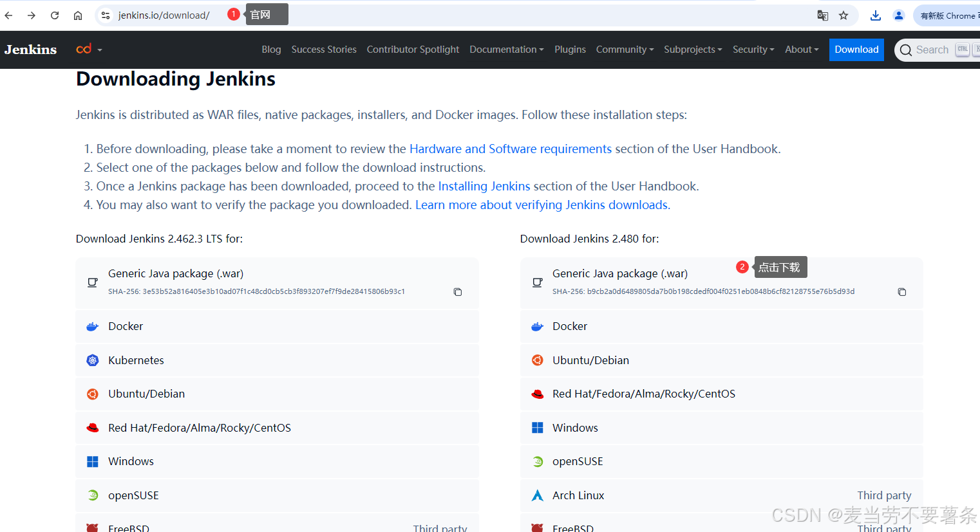Follow the Installing Jenkins link

pos(484,186)
